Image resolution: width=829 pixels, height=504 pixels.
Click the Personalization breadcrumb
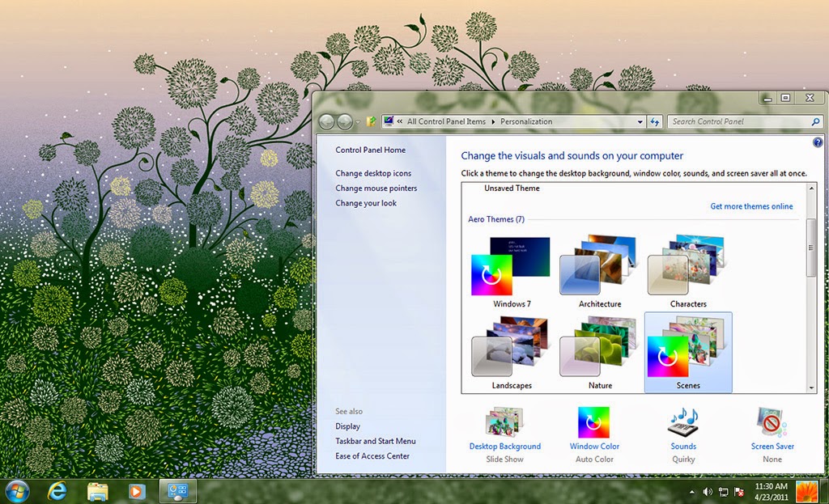tap(526, 121)
